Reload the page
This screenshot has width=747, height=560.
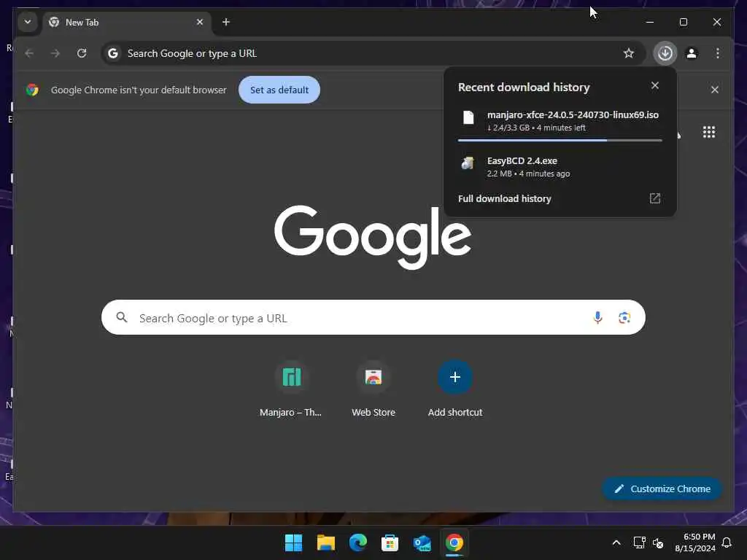tap(82, 52)
